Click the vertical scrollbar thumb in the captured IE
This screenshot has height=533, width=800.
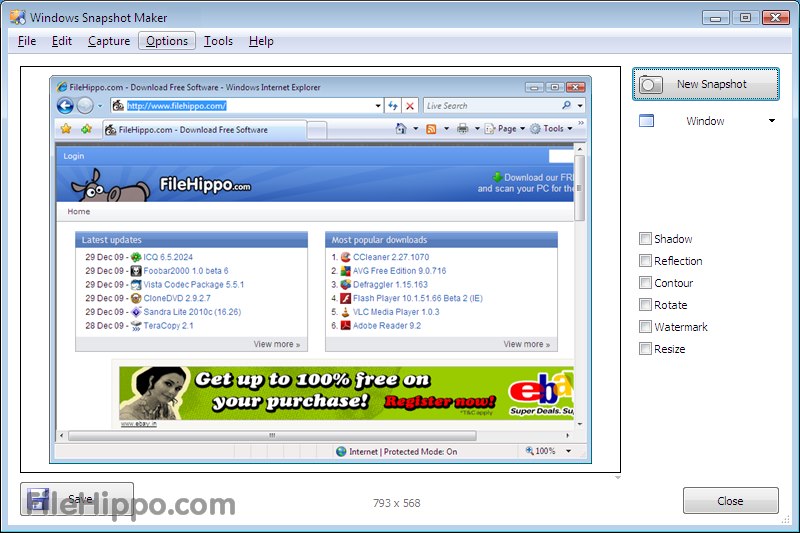click(x=579, y=188)
